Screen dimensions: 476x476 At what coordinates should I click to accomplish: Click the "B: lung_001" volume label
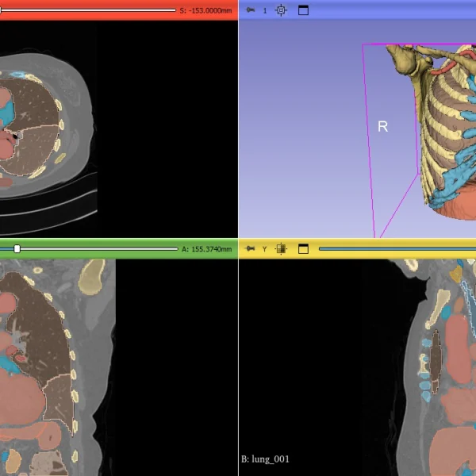(265, 459)
